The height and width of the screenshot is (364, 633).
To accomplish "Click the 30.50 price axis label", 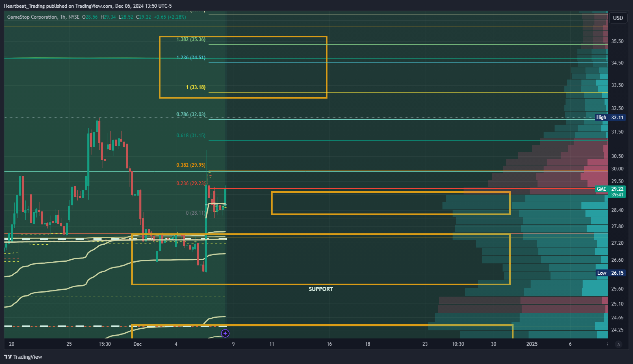I will point(618,156).
